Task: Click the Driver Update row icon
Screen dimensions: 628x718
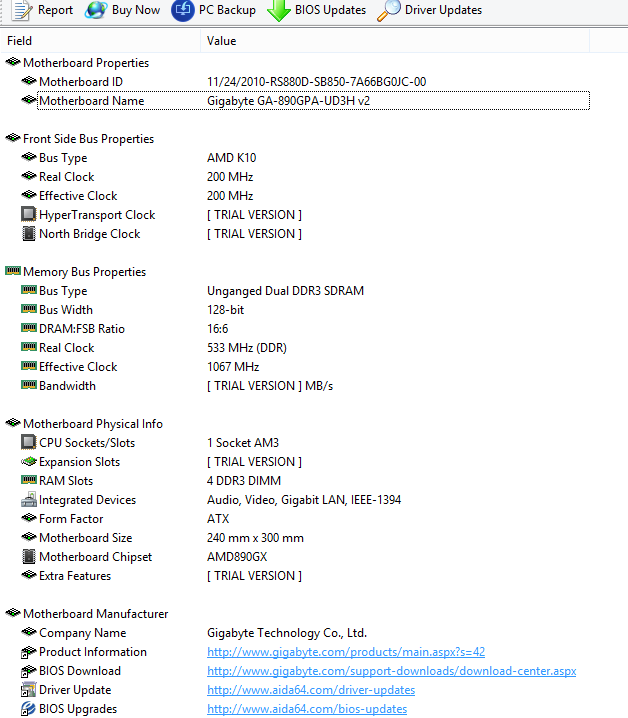Action: pos(28,690)
